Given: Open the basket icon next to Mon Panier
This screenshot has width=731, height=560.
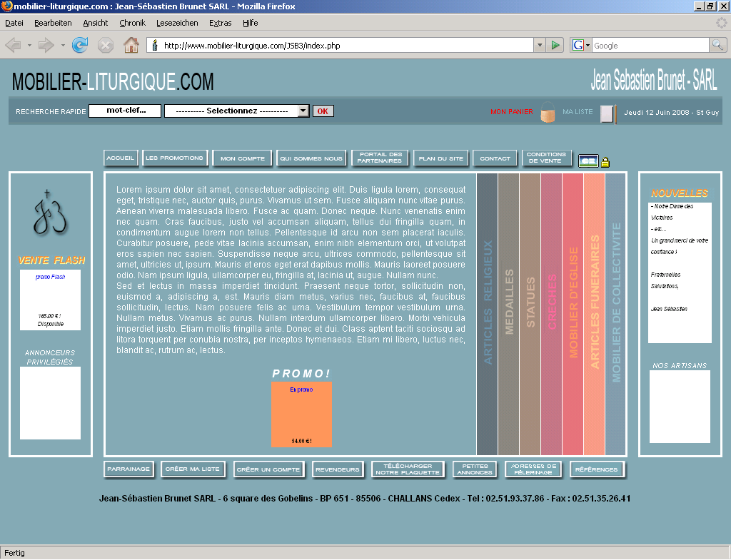Looking at the screenshot, I should tap(548, 112).
